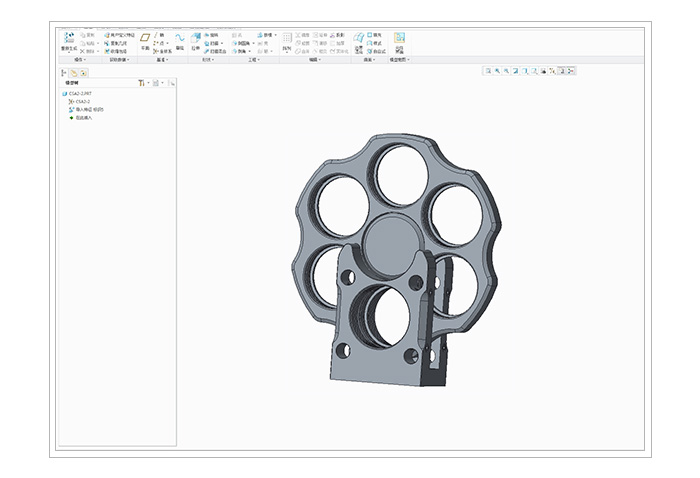The image size is (700, 478).
Task: Click the Regenerate icon in the ribbon
Action: [x=69, y=39]
